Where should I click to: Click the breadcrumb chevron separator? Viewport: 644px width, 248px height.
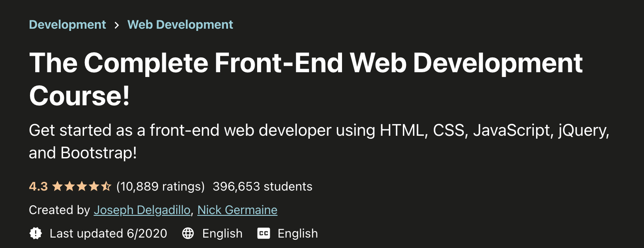pyautogui.click(x=117, y=25)
